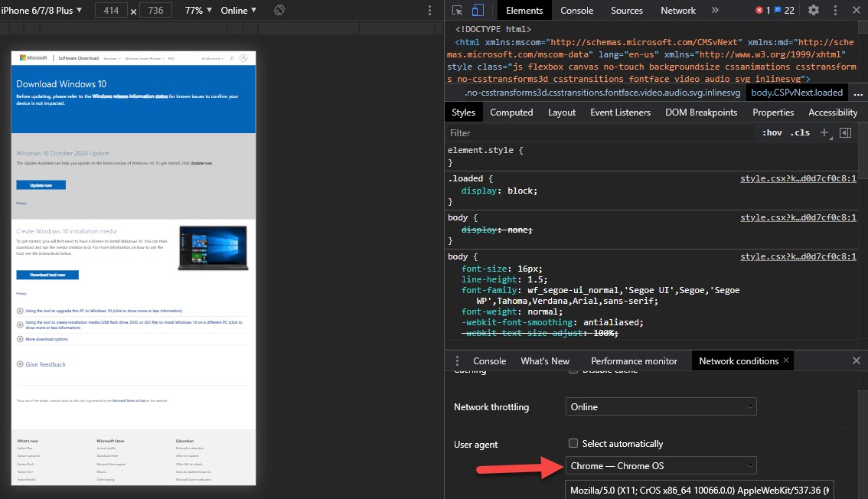Enable Select automatically user agent checkbox
This screenshot has height=499, width=868.
(573, 444)
